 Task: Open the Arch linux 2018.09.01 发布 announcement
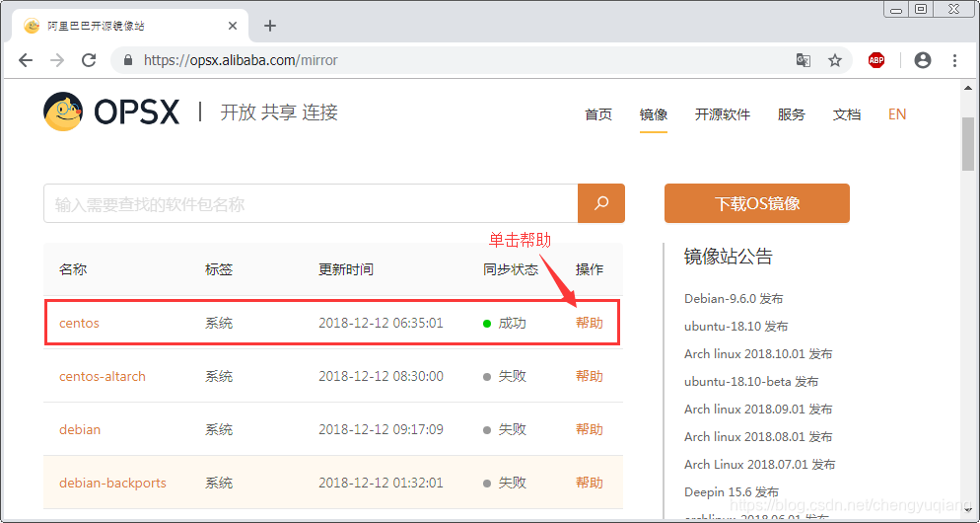pos(758,409)
